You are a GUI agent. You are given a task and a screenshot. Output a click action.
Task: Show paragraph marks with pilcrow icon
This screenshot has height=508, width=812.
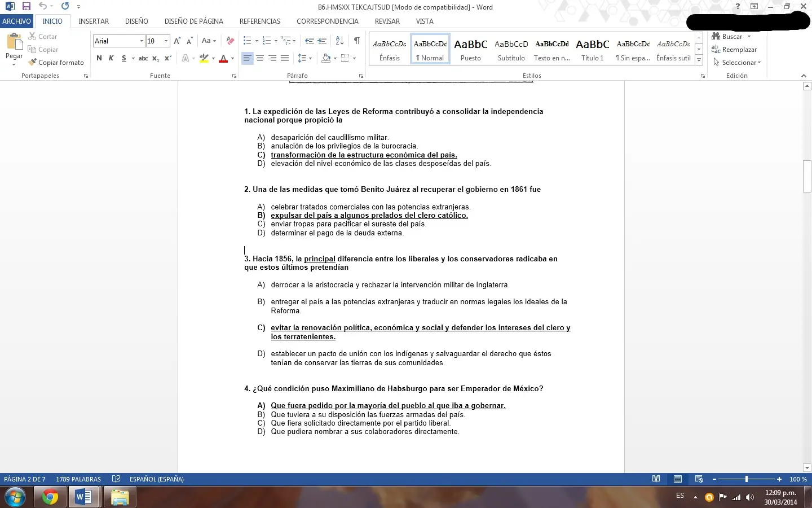coord(356,41)
